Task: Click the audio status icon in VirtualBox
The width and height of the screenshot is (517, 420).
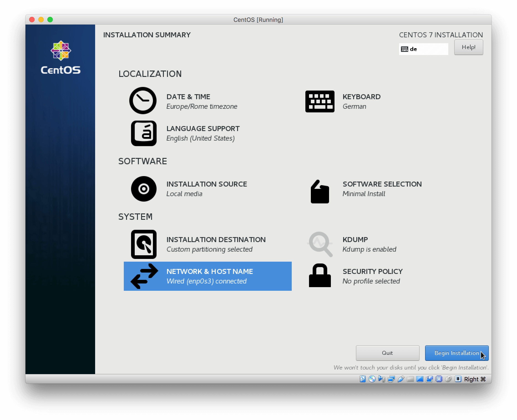Action: pyautogui.click(x=382, y=379)
